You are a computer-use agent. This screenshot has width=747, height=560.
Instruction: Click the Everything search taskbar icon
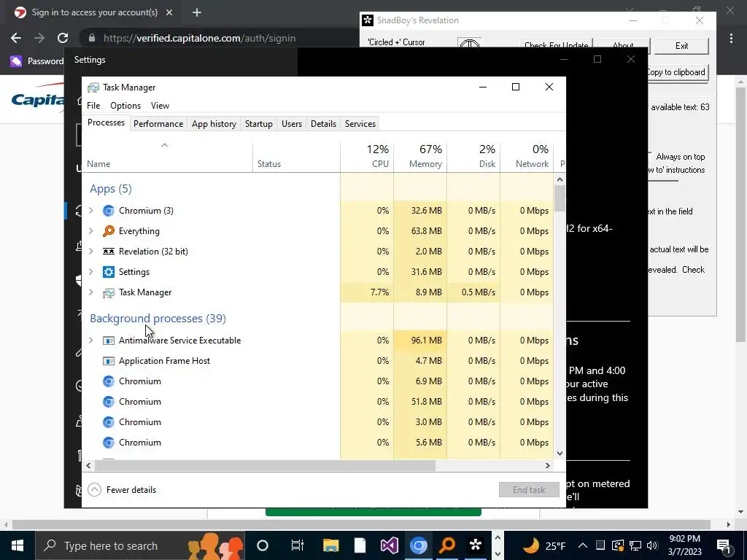[x=447, y=545]
